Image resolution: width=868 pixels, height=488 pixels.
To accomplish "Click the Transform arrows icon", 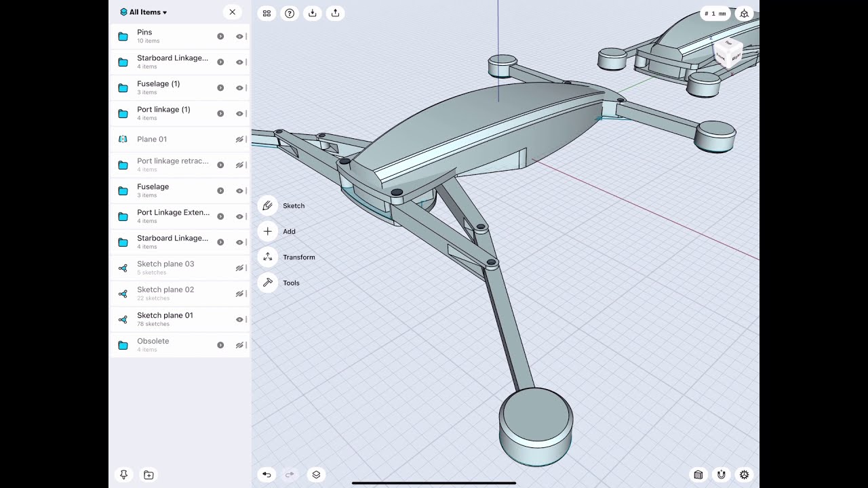I will pyautogui.click(x=267, y=257).
